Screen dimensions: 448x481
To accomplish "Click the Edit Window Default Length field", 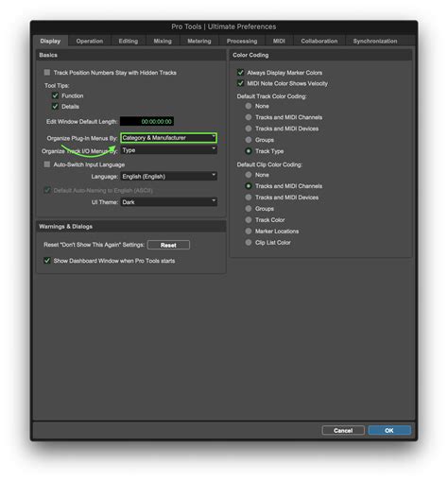I will pos(146,121).
